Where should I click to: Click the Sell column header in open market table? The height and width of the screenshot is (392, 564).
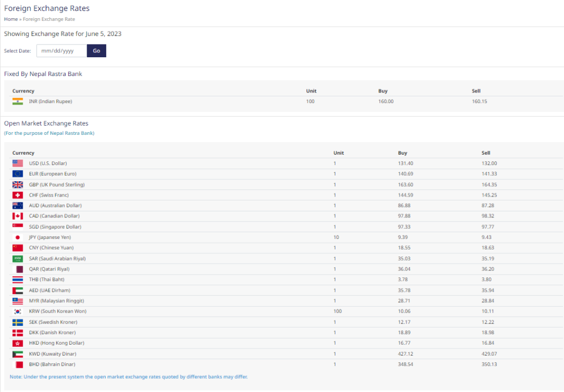pos(486,153)
